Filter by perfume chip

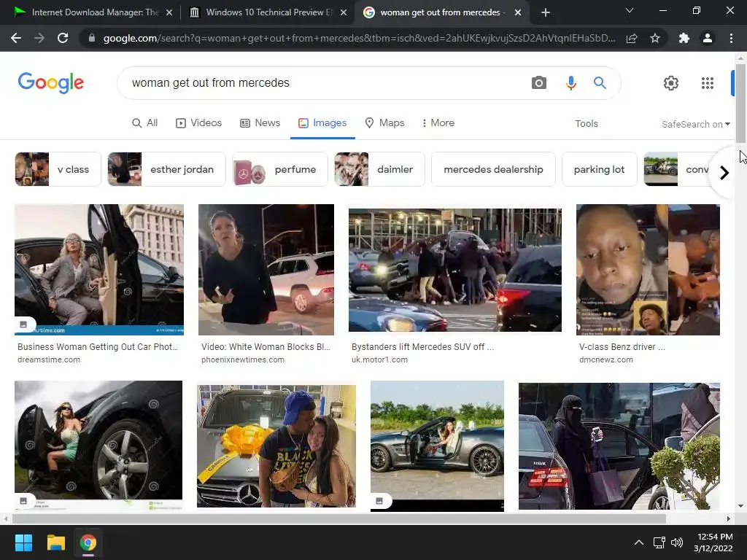point(279,169)
